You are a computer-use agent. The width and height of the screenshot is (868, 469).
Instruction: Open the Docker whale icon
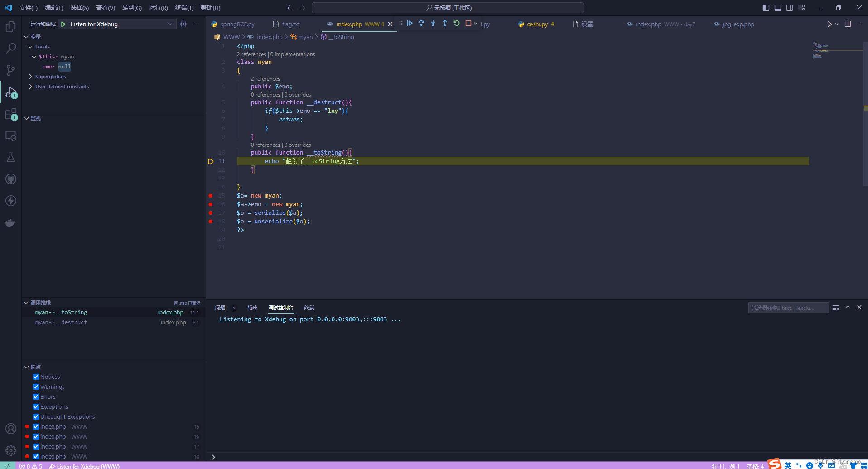pos(10,222)
